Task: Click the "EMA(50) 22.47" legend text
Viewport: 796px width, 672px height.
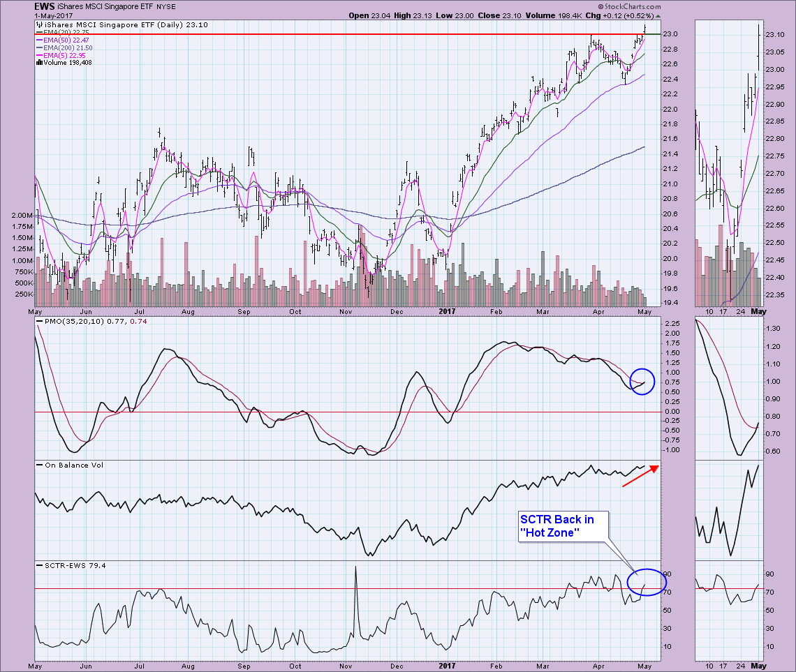Action: (66, 40)
